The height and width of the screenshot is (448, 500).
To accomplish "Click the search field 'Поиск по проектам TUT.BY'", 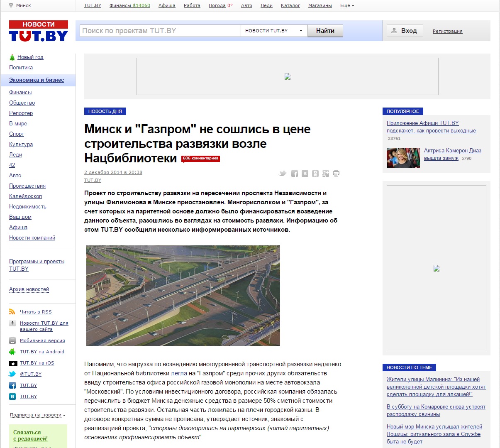I will (x=160, y=31).
